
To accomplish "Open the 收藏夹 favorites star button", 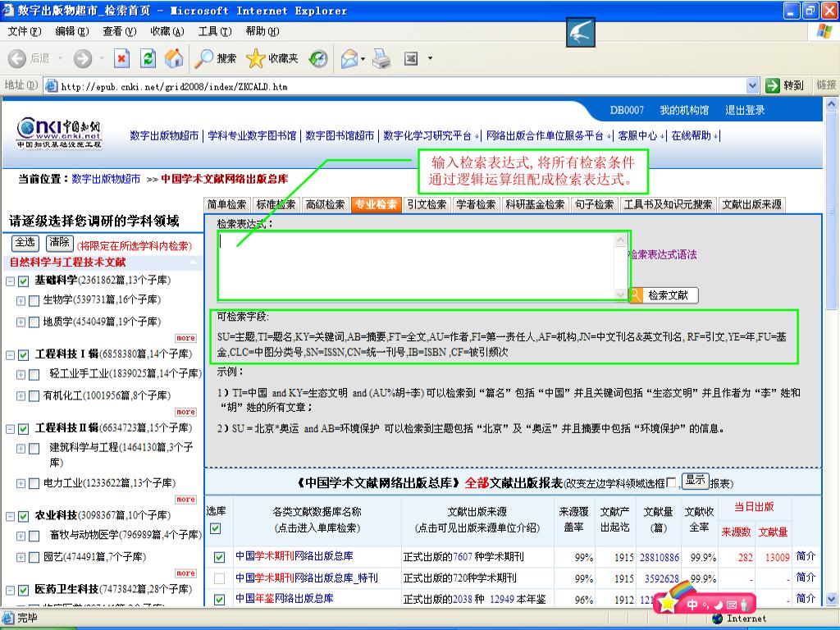I will 272,58.
